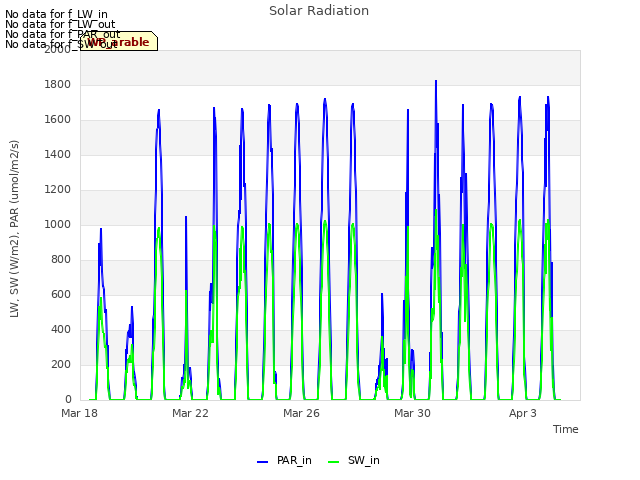Screen dimensions: 640x480
Task: Click the 800 y-axis tick label
Action: point(61,260)
